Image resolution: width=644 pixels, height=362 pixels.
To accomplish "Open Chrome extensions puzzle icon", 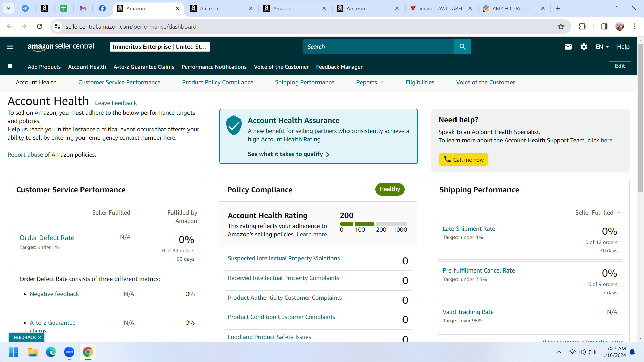I will point(582,26).
